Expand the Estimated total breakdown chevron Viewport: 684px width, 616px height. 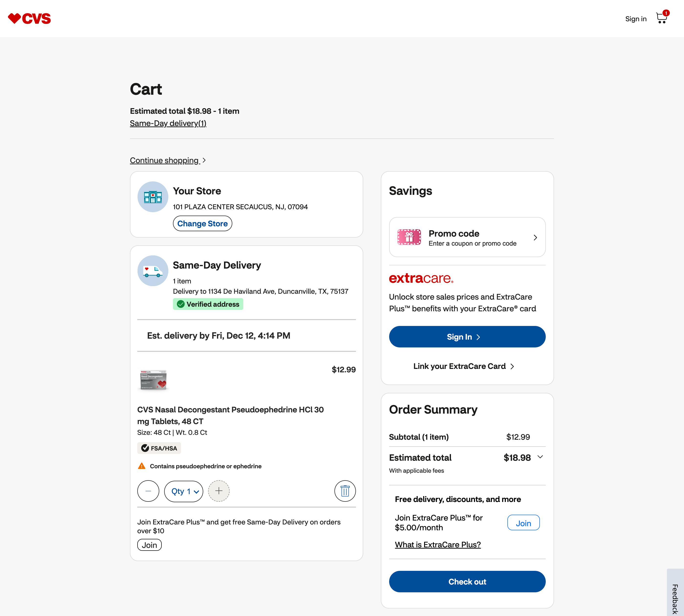click(x=540, y=457)
